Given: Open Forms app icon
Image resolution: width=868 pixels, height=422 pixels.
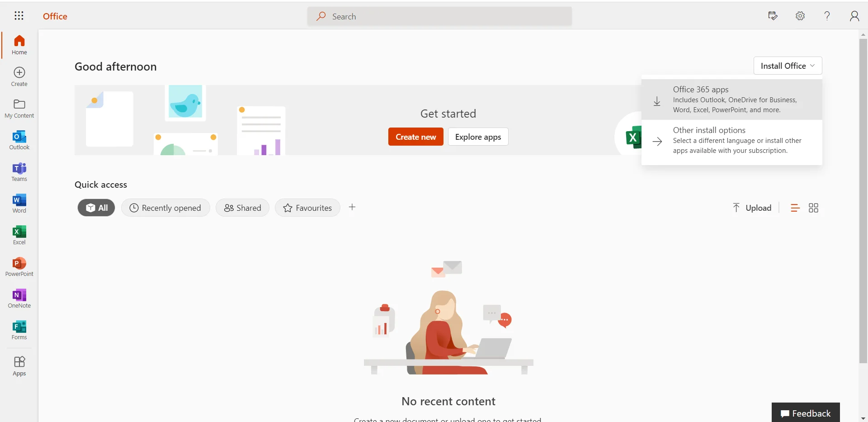Looking at the screenshot, I should (19, 330).
